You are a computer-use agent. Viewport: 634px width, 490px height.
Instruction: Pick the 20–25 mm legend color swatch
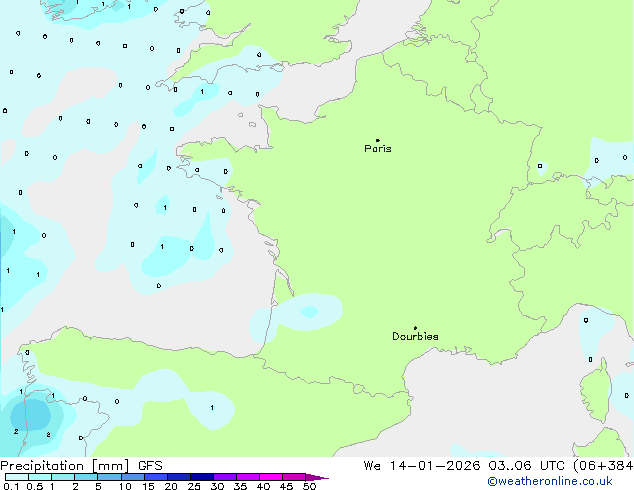(178, 477)
